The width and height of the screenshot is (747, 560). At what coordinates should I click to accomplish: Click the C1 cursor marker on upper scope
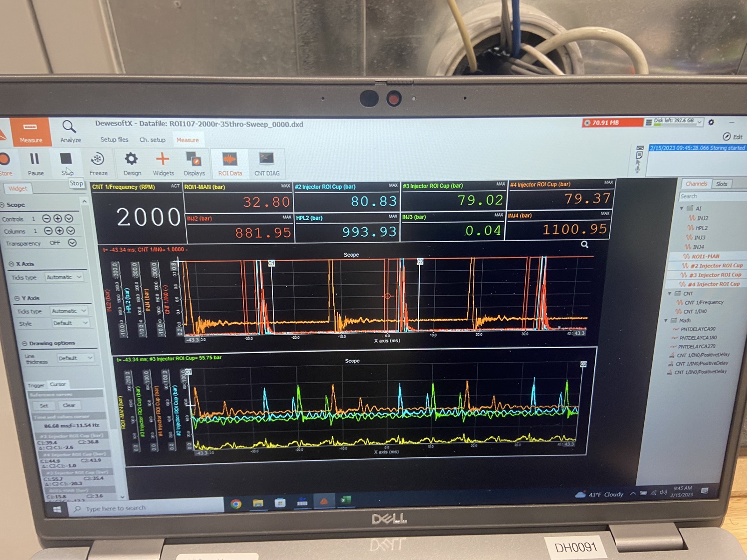(271, 264)
